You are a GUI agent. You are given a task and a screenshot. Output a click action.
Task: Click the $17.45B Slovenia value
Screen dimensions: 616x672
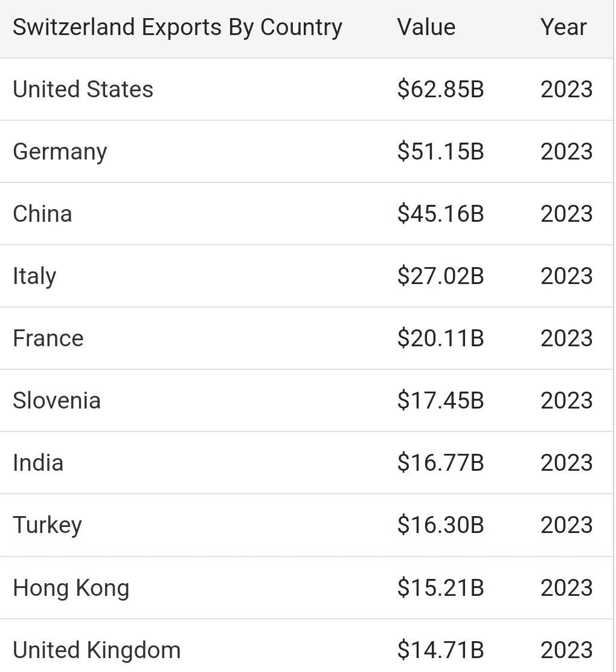(x=440, y=401)
